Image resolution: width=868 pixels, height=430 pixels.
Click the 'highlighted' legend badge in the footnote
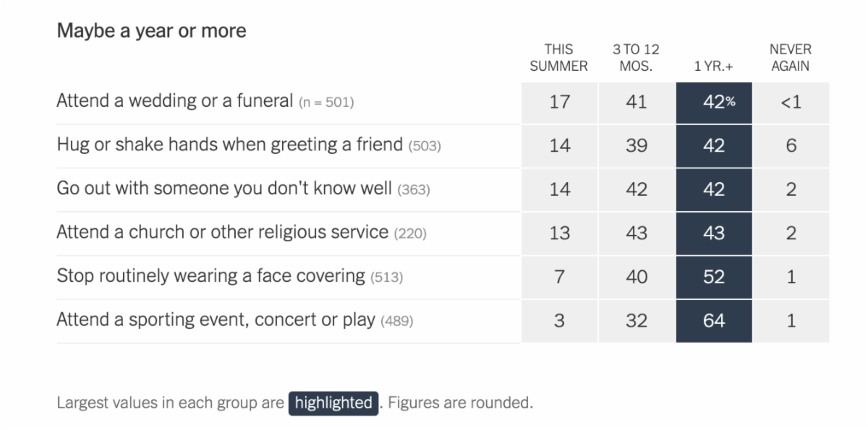(x=333, y=403)
